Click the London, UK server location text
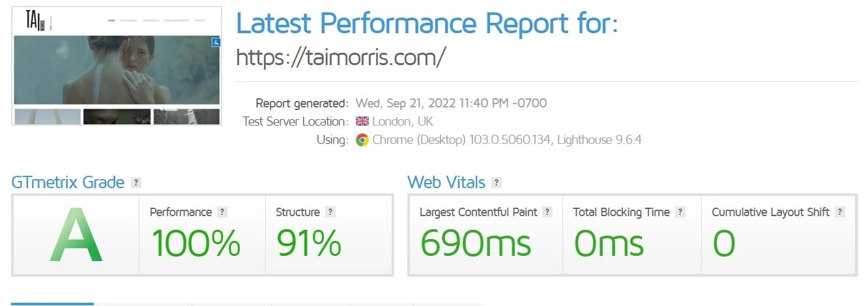The height and width of the screenshot is (306, 868). click(402, 122)
